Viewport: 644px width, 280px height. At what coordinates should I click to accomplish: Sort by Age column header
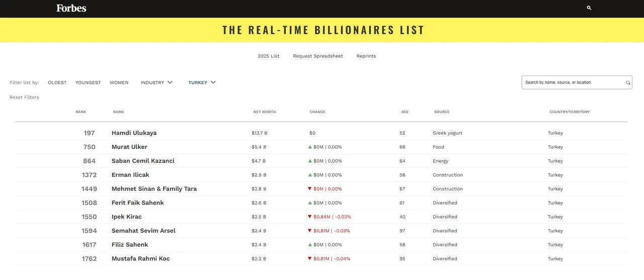click(405, 112)
